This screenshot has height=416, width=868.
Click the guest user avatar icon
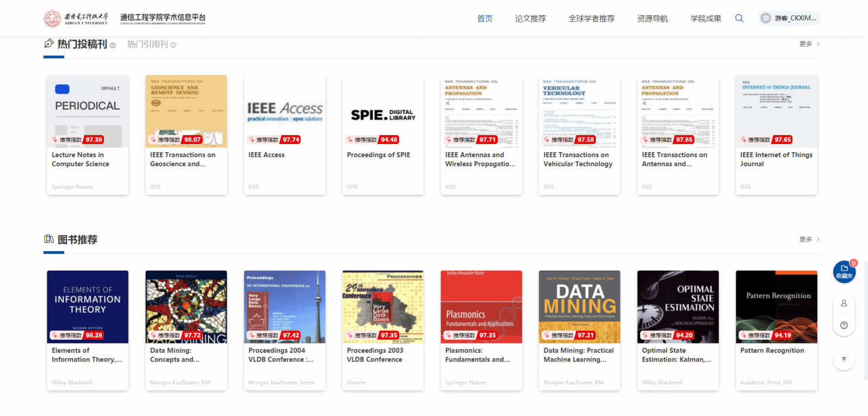[x=766, y=18]
